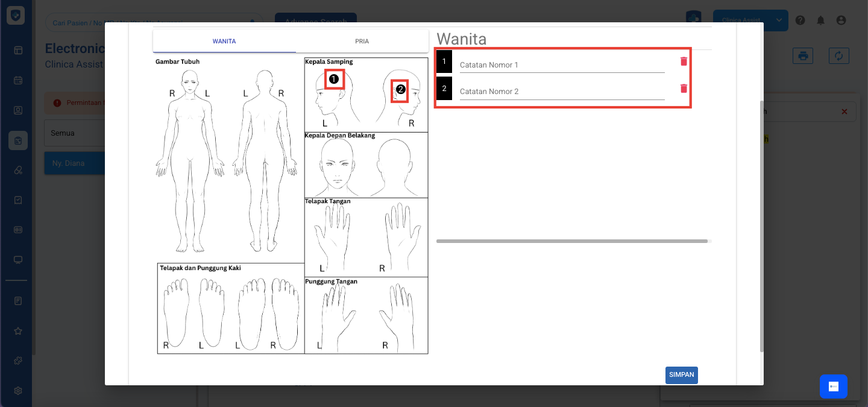Open the notifications bell
The width and height of the screenshot is (868, 407).
820,21
